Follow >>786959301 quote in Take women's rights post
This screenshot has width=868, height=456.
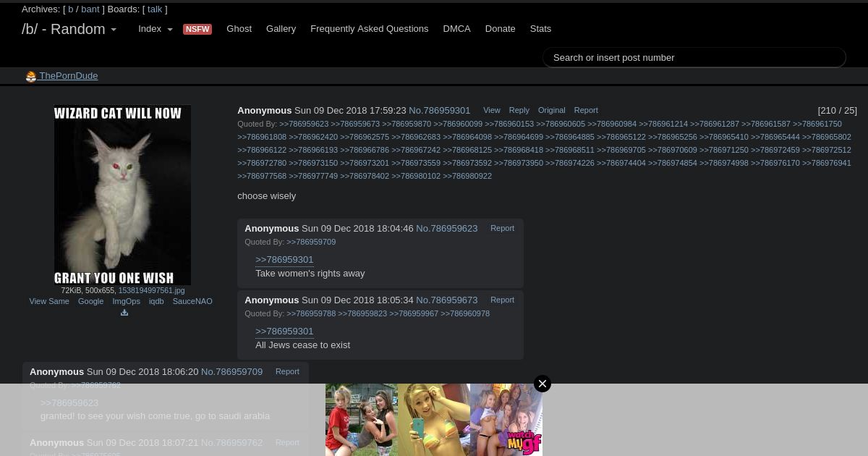(284, 260)
